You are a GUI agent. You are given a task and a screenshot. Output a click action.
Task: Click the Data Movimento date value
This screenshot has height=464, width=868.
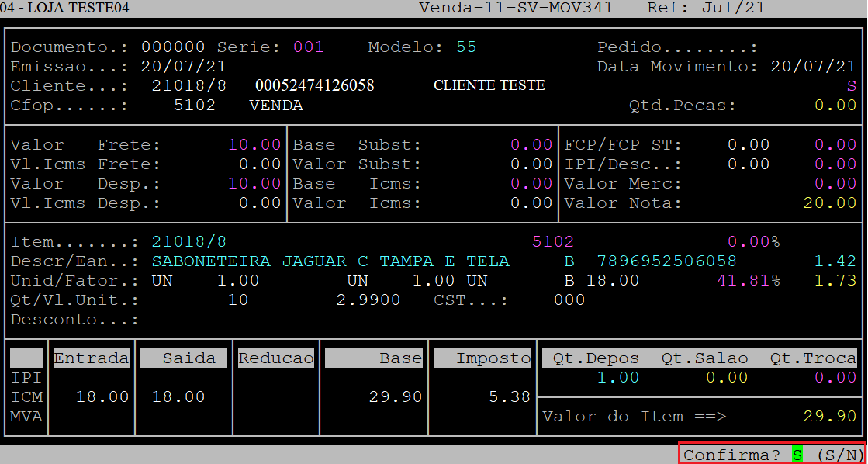(813, 67)
